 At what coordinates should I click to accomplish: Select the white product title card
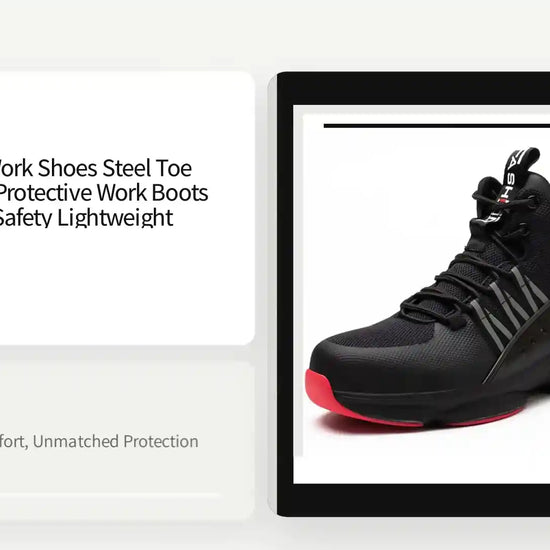click(127, 208)
